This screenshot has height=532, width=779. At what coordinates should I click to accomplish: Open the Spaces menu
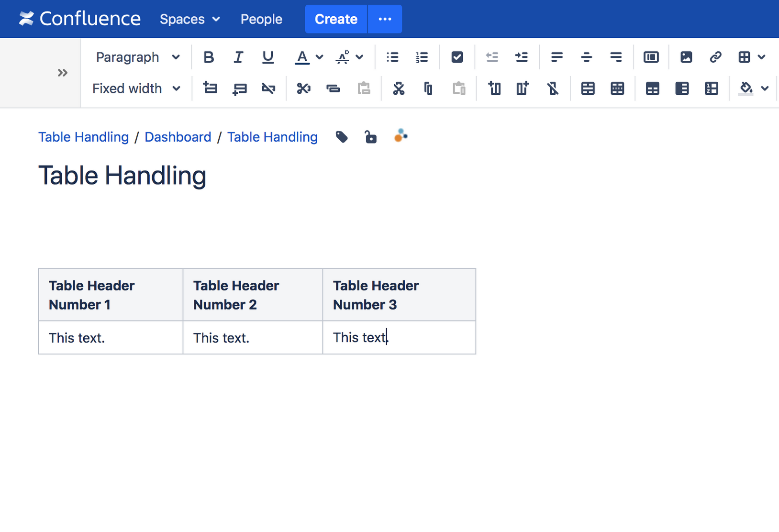click(189, 19)
